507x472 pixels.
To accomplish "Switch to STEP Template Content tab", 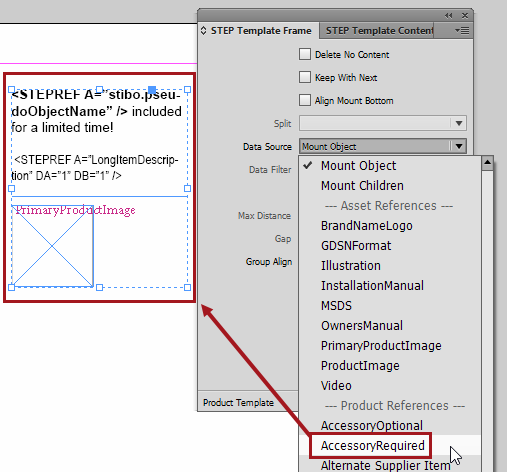I will coord(379,31).
